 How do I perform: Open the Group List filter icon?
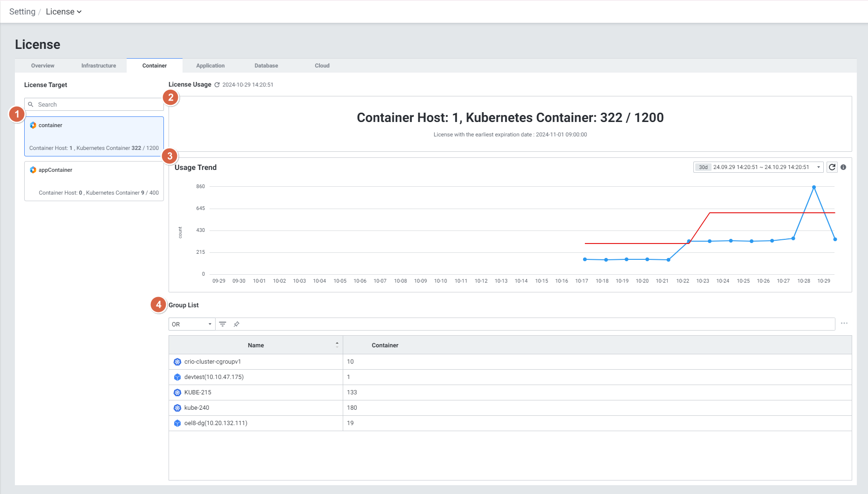coord(223,324)
